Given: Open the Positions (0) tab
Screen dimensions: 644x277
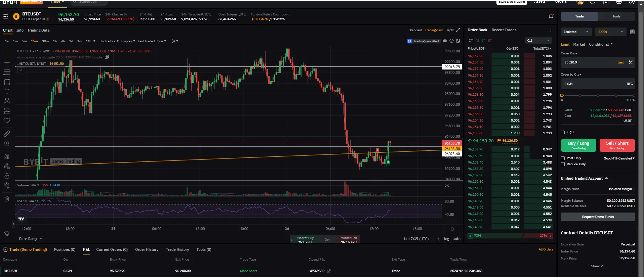Looking at the screenshot, I should pyautogui.click(x=65, y=249).
